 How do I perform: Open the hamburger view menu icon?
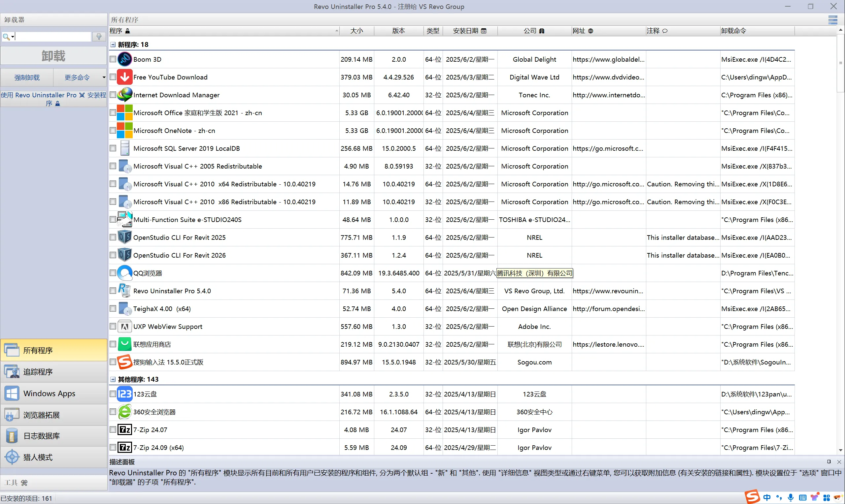[832, 20]
